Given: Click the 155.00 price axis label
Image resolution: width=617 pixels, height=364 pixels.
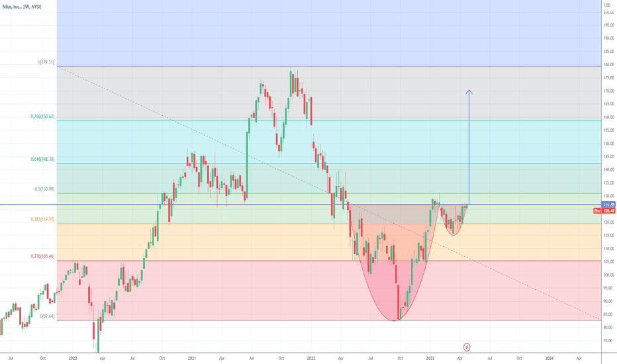Looking at the screenshot, I should click(x=608, y=130).
